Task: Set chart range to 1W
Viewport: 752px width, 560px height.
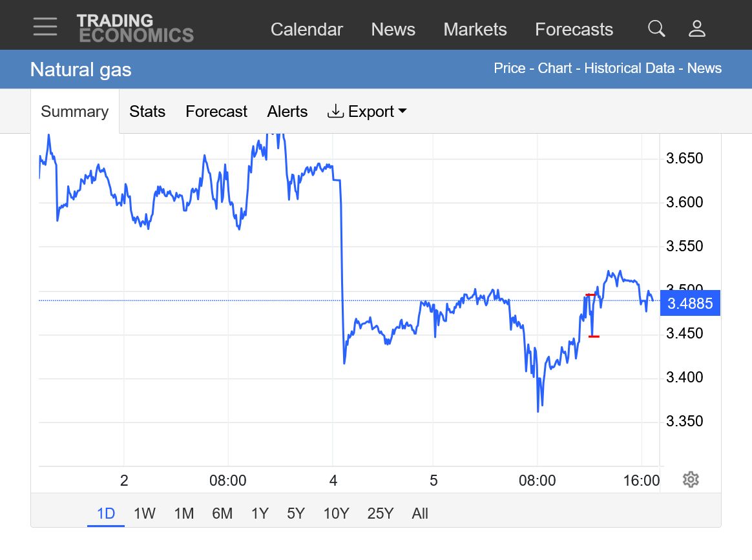Action: coord(145,513)
